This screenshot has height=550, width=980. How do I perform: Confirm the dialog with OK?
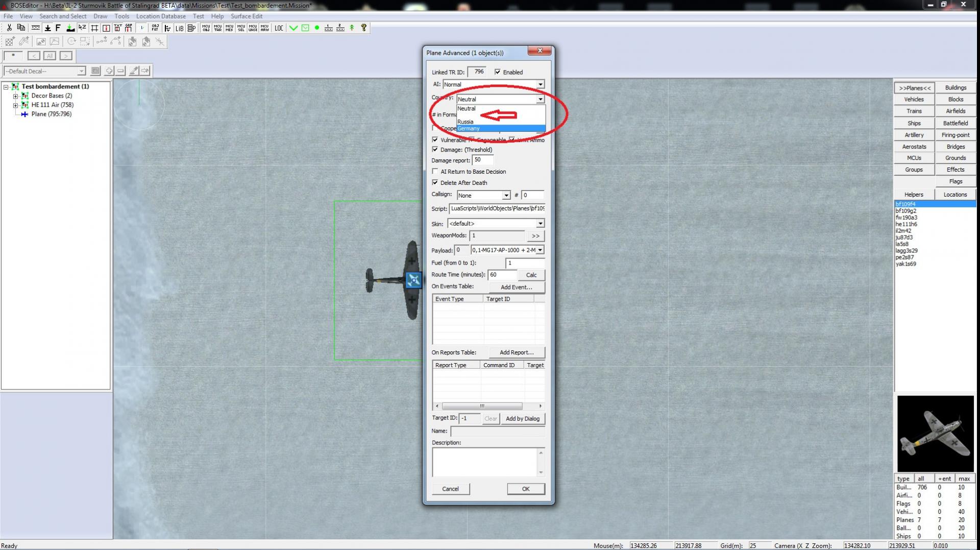(x=526, y=489)
